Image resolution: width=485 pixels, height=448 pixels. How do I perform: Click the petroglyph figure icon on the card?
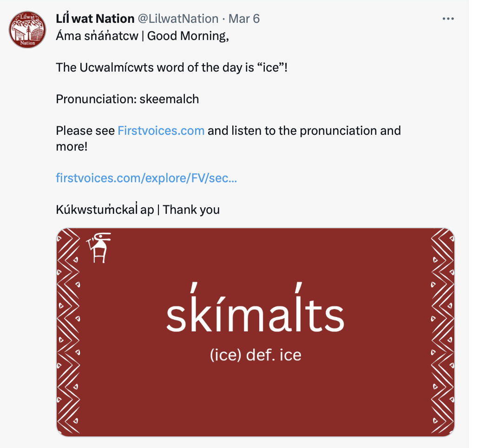pos(99,248)
